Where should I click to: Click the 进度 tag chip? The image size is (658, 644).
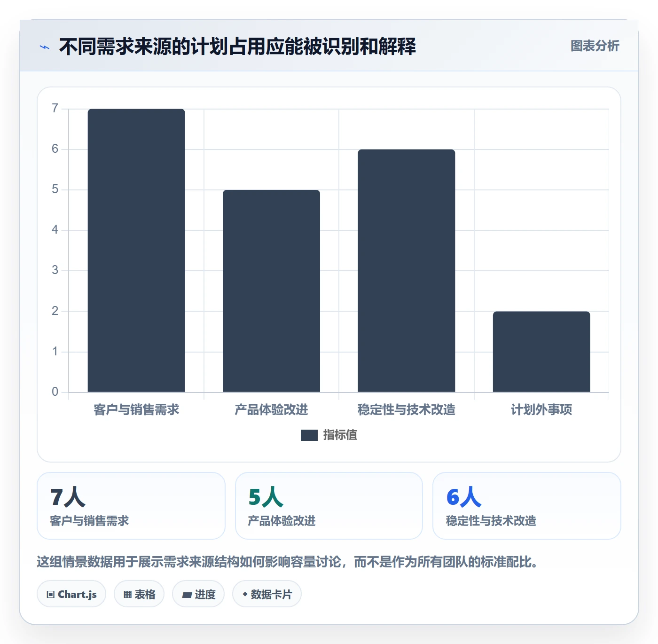click(x=198, y=594)
